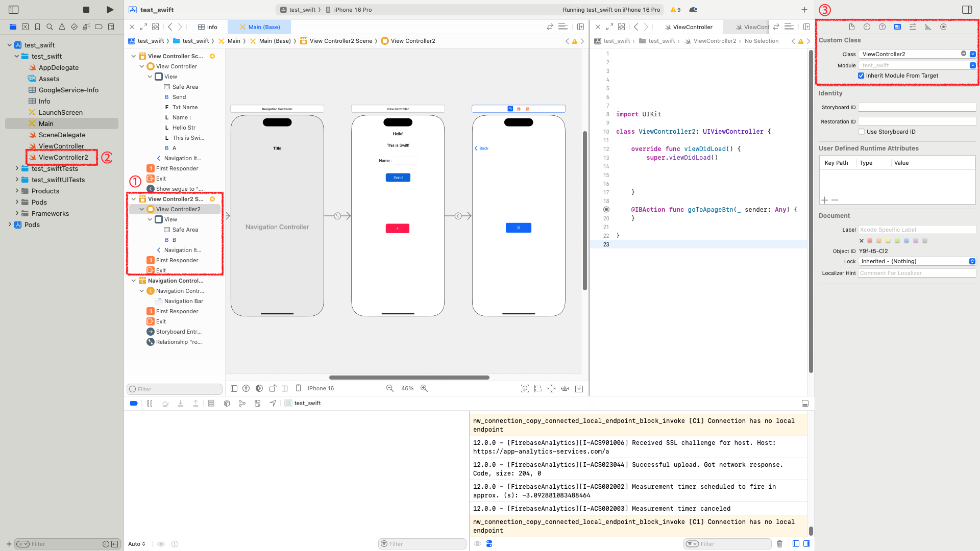Click iPhone 16 device selector
The height and width of the screenshot is (551, 980).
click(x=321, y=388)
